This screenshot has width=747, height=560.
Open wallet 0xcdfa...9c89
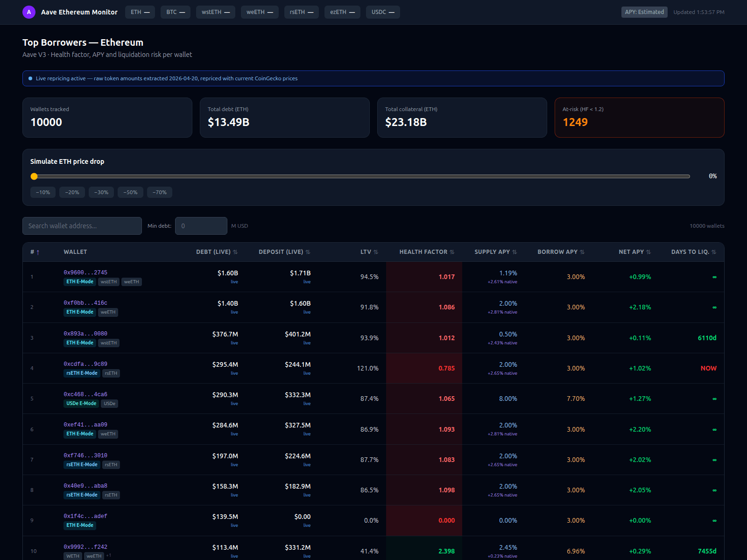(85, 364)
